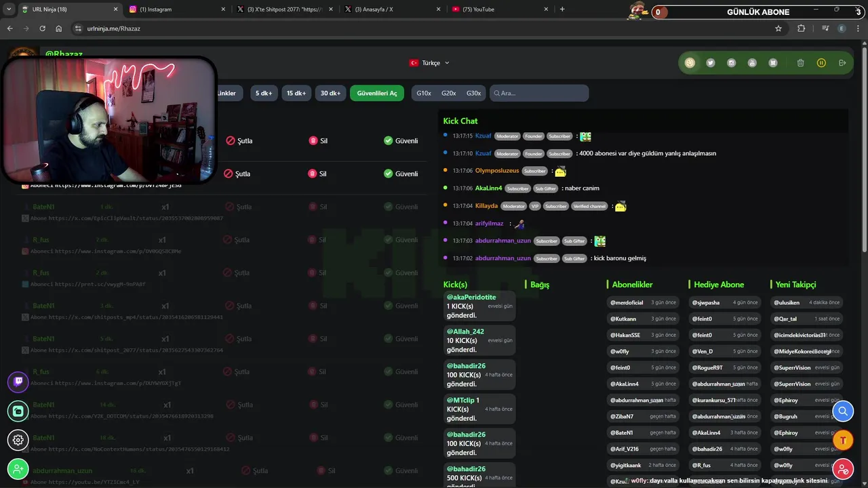Select the G30x option
This screenshot has width=868, height=488.
pyautogui.click(x=473, y=93)
